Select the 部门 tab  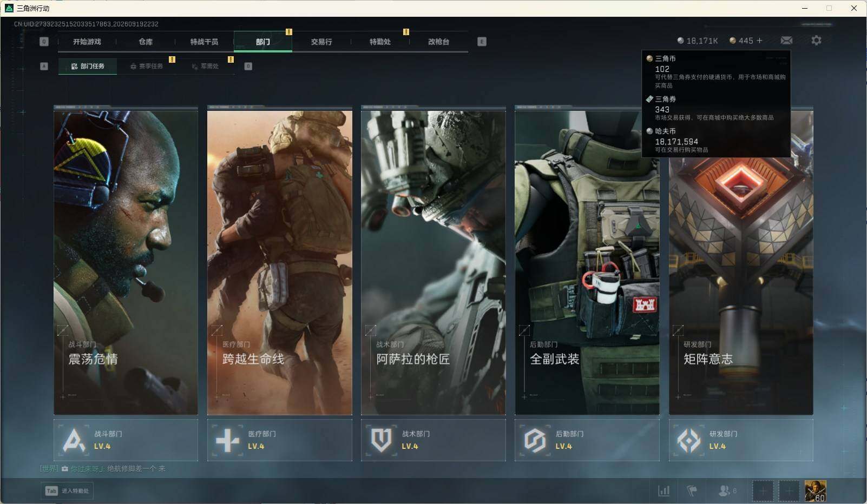[x=263, y=42]
